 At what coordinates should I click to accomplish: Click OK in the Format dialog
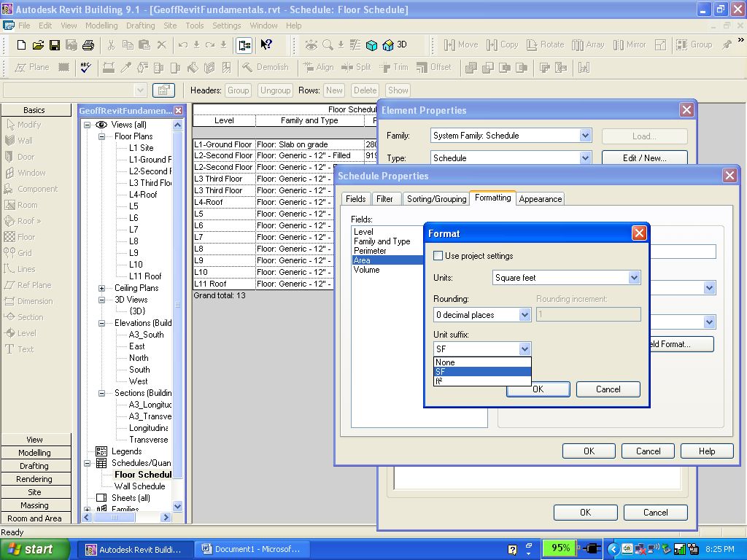[538, 389]
